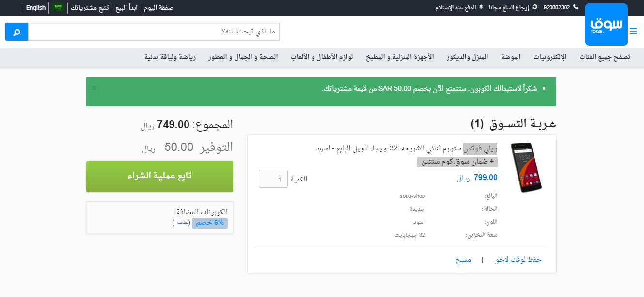Click the Wileyfox Storm phone thumbnail

click(526, 167)
